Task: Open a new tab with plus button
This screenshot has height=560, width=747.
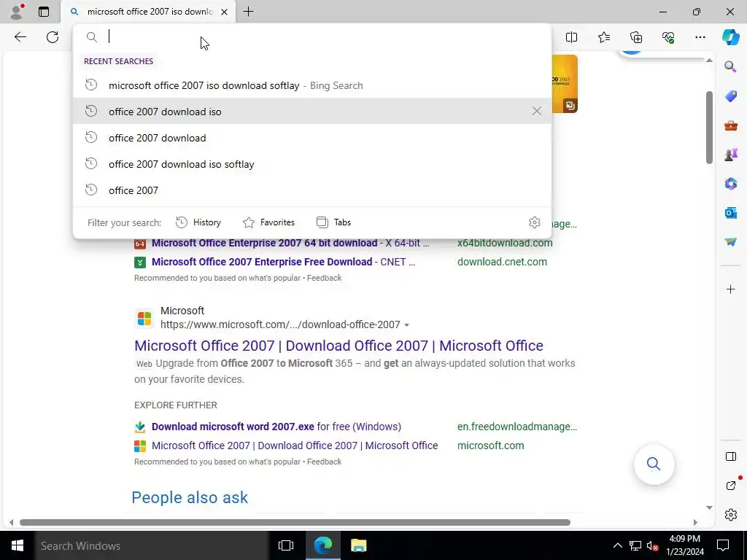Action: pos(248,12)
